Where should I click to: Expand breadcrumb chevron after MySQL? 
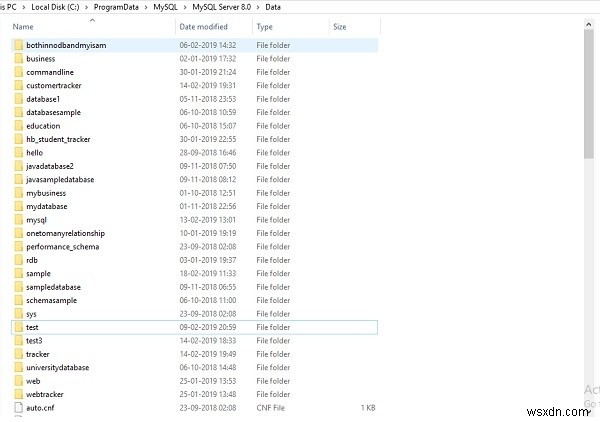coord(185,7)
